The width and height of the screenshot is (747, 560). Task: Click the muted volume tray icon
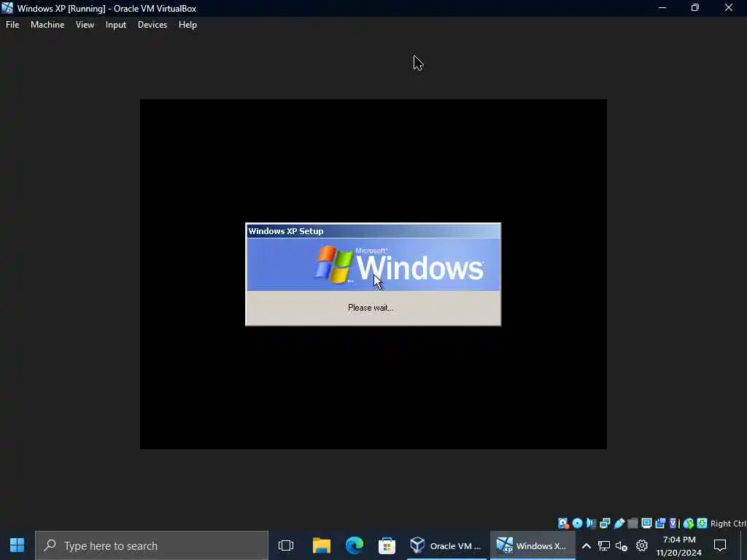[622, 545]
